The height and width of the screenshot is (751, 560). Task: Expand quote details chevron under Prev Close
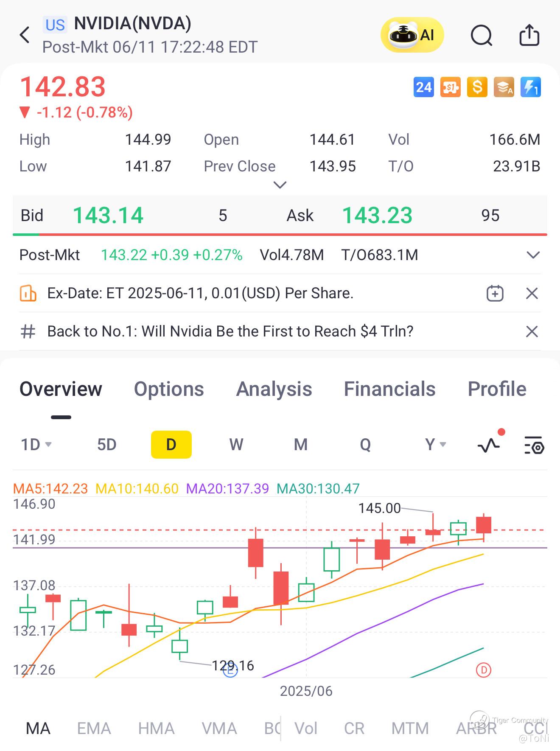click(280, 185)
